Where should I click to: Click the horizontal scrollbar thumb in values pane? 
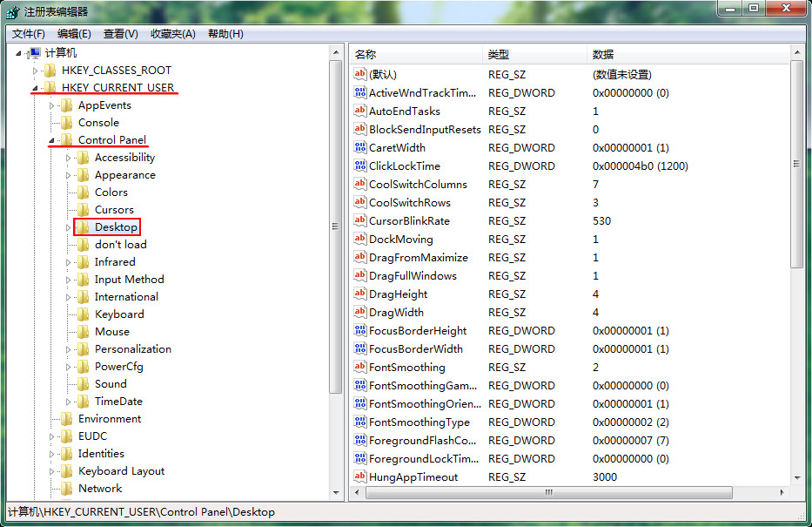point(549,492)
